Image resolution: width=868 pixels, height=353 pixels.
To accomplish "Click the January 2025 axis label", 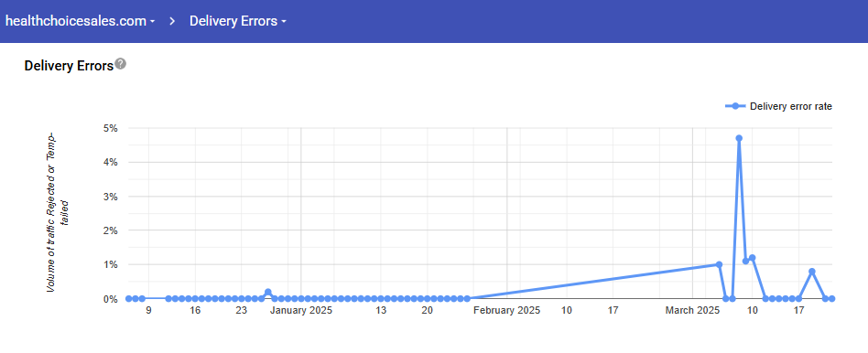I will point(300,311).
